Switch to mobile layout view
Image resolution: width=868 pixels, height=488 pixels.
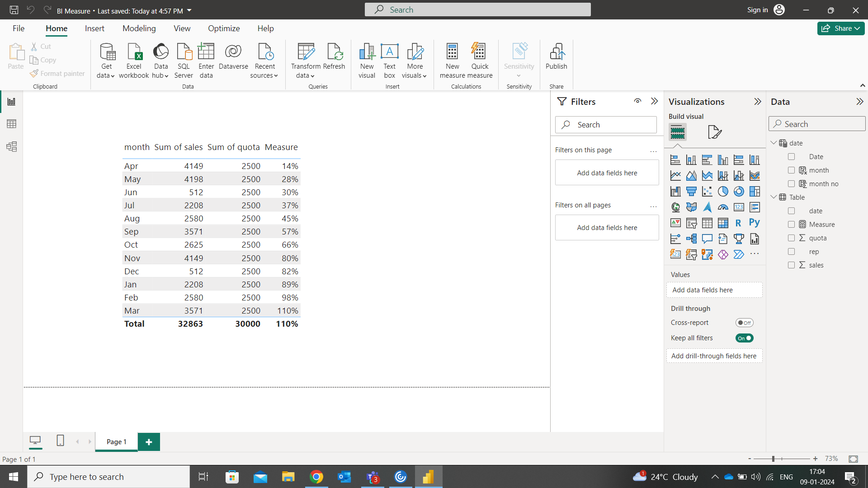[x=60, y=441]
